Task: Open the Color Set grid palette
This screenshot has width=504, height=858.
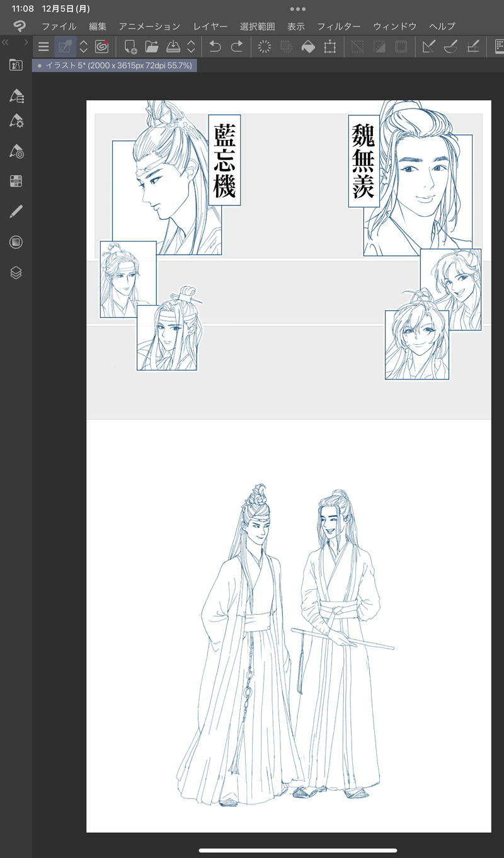Action: [16, 182]
